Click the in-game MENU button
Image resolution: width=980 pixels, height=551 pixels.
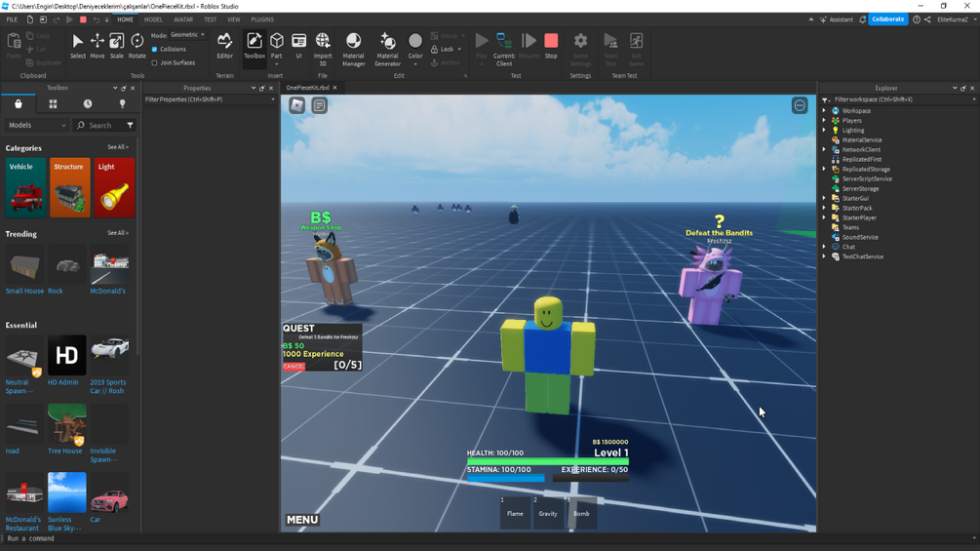point(302,520)
